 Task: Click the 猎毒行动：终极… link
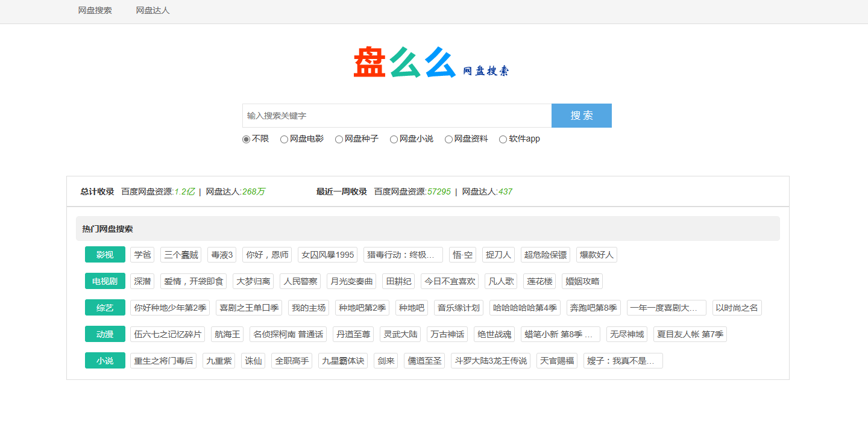click(x=403, y=255)
